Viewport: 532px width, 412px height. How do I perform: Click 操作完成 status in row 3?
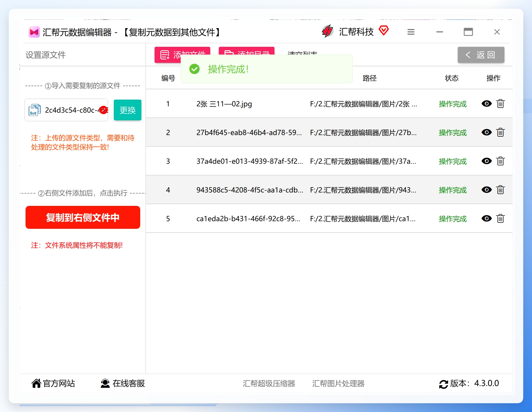[453, 161]
